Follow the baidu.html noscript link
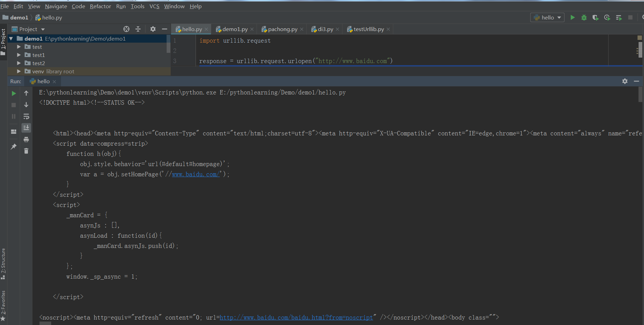 pos(296,317)
